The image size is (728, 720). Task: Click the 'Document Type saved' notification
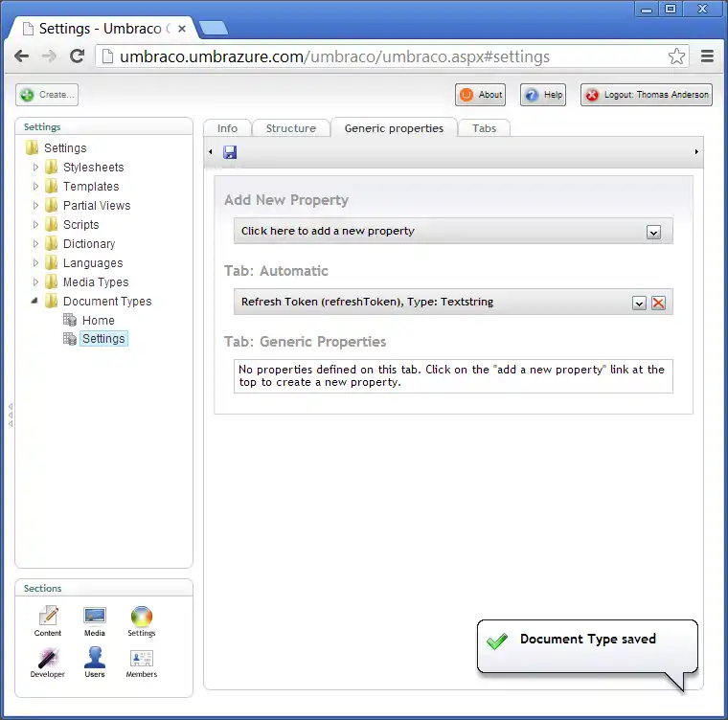[x=587, y=645]
